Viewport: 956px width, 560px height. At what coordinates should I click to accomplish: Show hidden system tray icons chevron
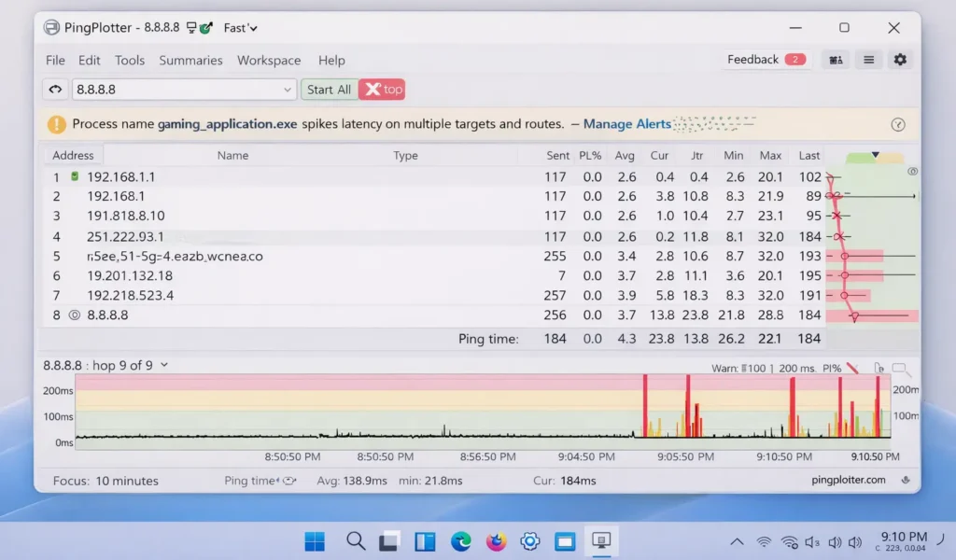737,541
